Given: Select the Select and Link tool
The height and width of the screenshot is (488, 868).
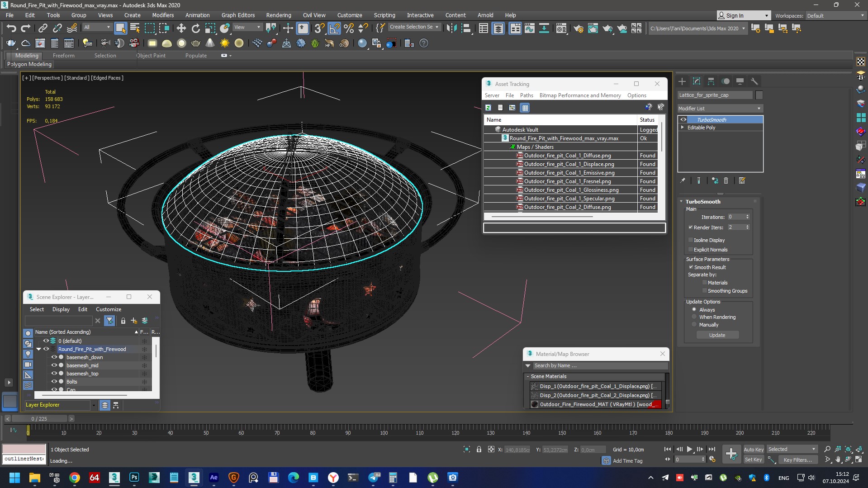Looking at the screenshot, I should [x=43, y=28].
